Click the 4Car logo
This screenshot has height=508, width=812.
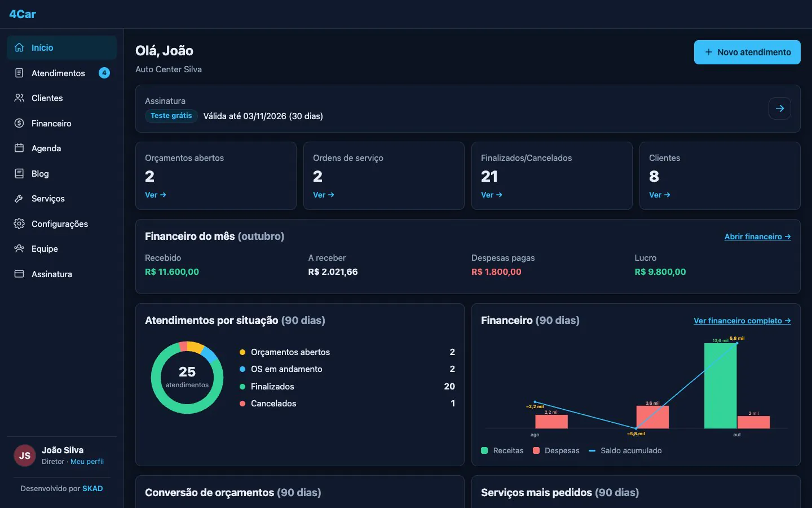23,14
